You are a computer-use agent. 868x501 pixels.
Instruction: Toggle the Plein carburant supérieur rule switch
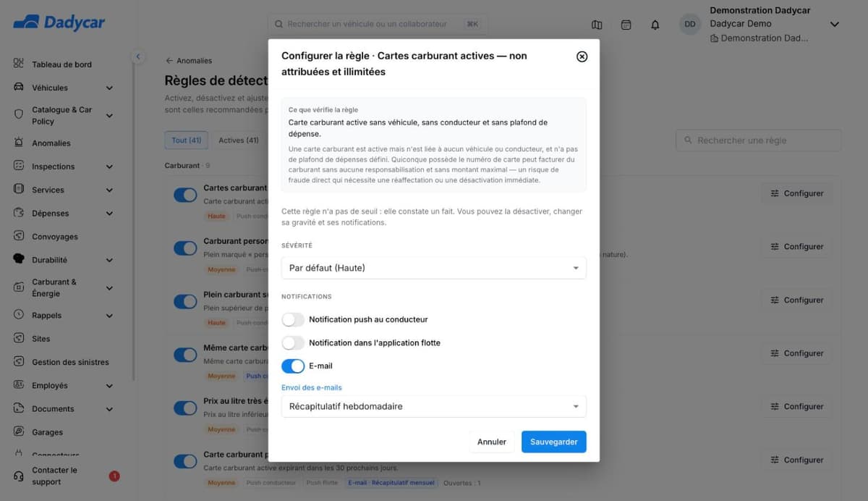pos(186,301)
